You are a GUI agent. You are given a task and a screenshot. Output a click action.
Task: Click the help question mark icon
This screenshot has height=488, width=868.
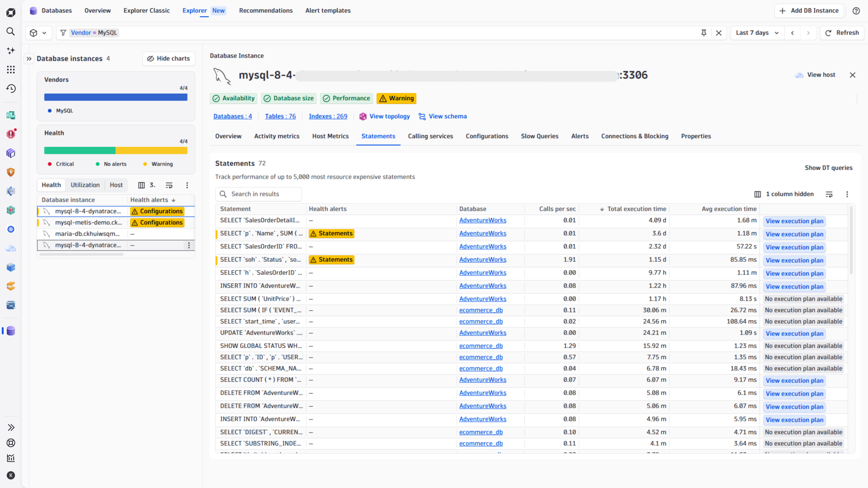tap(856, 11)
